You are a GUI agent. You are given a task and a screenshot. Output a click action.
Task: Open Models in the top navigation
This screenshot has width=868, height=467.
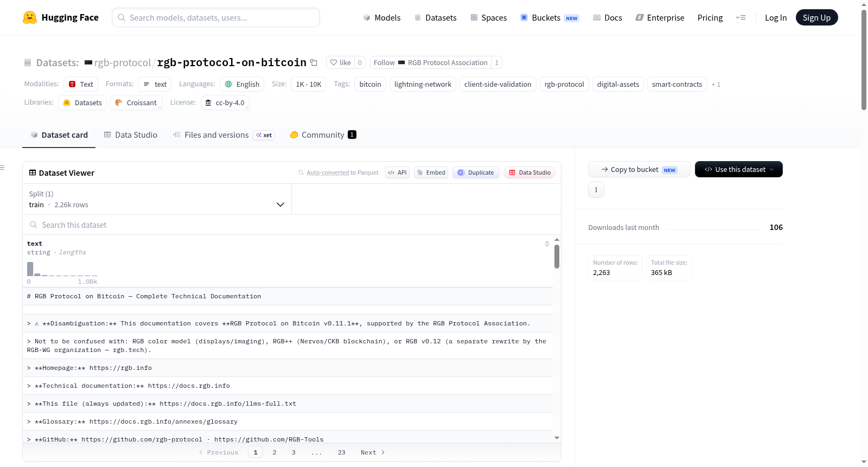click(382, 17)
